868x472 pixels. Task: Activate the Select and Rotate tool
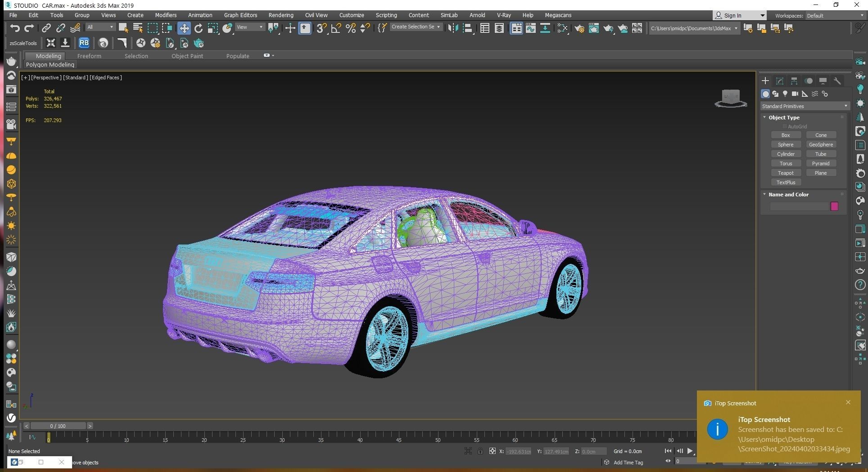tap(198, 28)
